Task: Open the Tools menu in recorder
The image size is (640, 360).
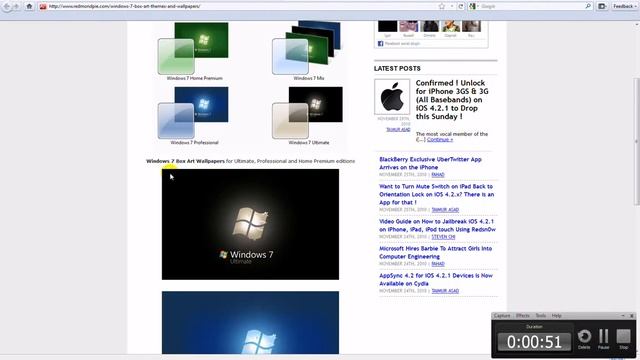Action: click(540, 316)
